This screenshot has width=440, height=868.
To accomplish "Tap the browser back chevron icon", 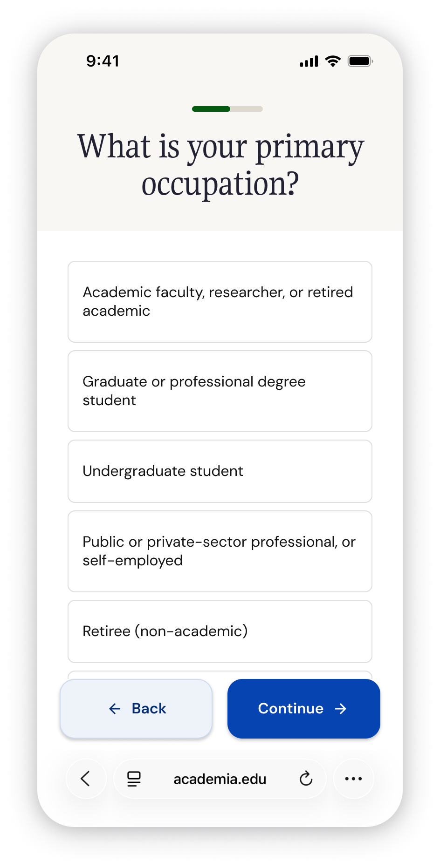I will (86, 779).
